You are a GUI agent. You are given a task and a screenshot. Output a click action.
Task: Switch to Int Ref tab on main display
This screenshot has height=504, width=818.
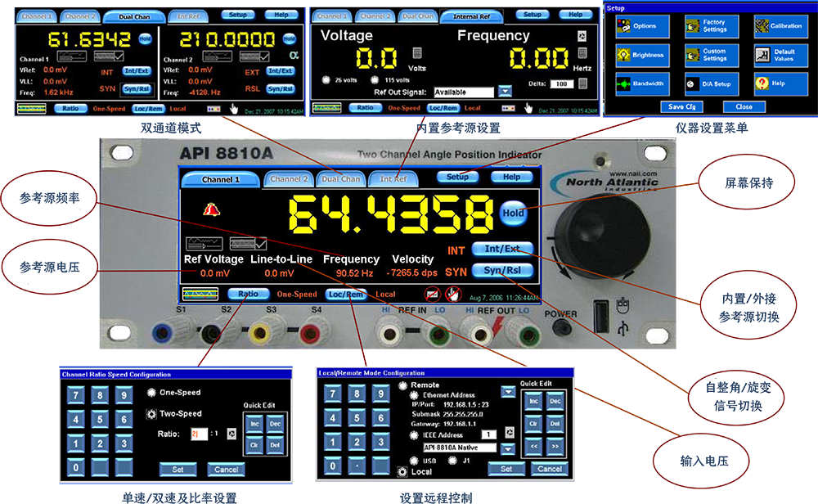tap(393, 179)
